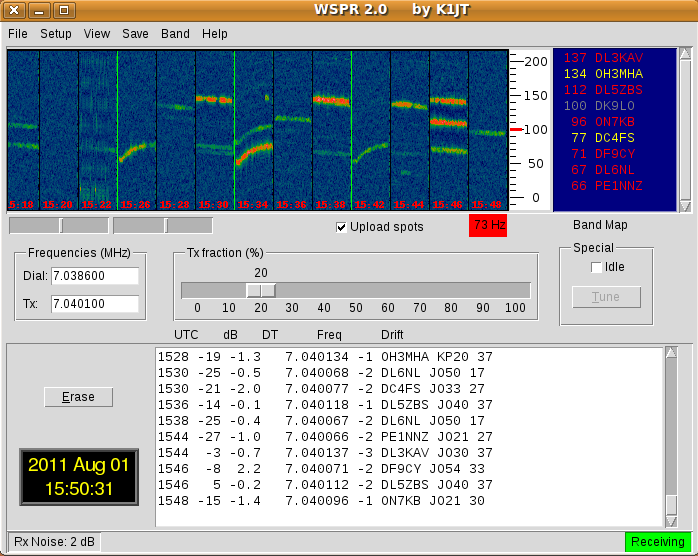Click the first waterfall adjustment slider

[59, 226]
